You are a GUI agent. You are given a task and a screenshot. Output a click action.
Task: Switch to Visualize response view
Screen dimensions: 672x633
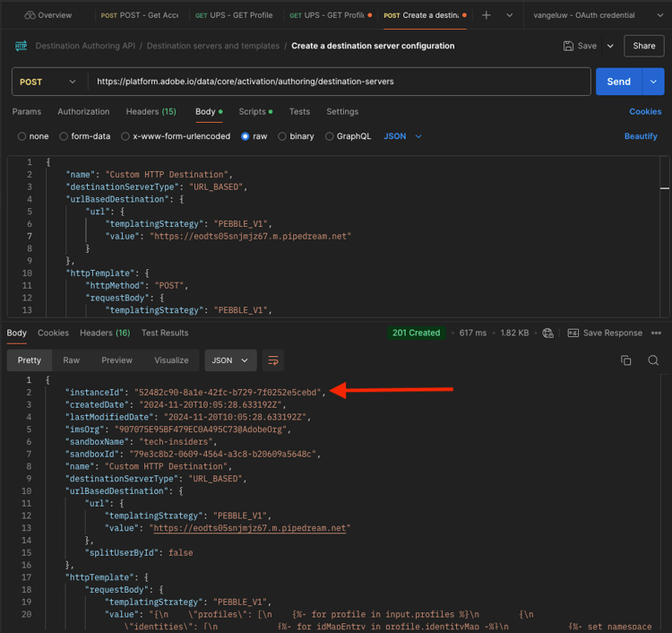point(171,360)
